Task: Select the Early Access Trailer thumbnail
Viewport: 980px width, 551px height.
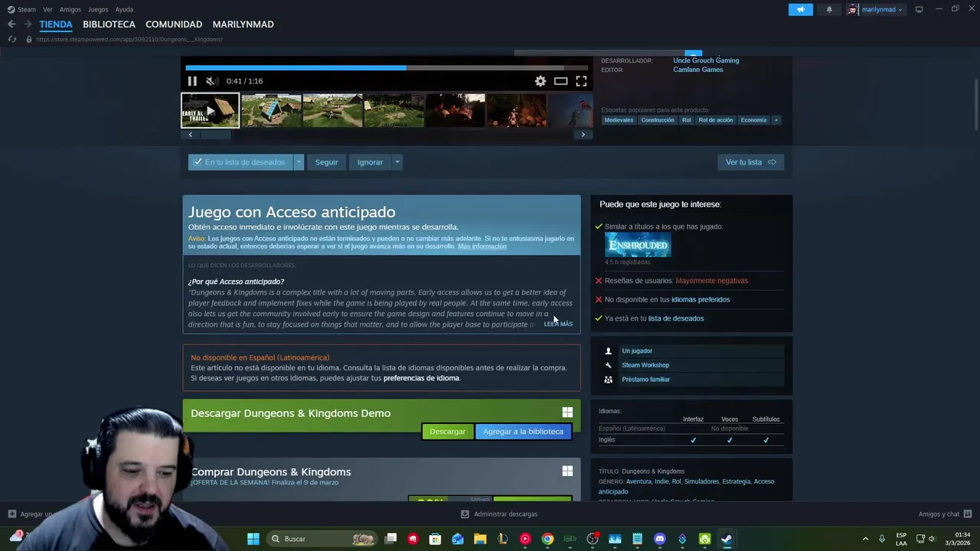Action: click(x=210, y=111)
